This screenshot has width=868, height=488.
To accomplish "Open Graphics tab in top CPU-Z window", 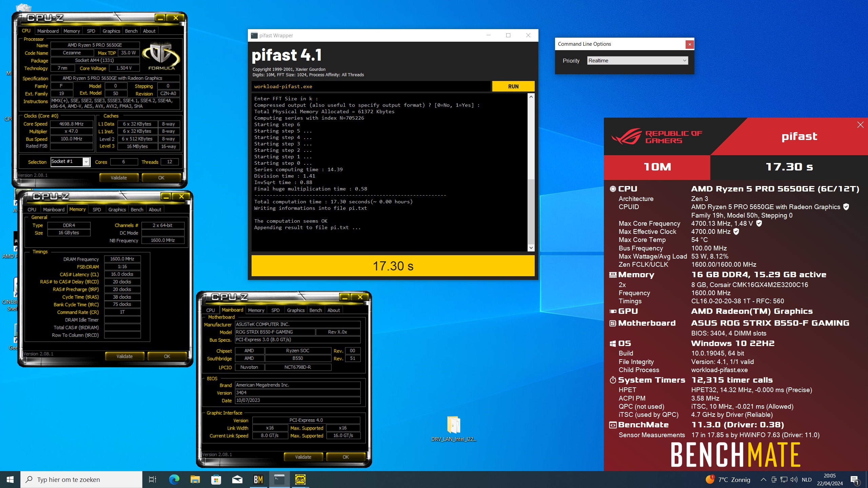I will point(111,31).
